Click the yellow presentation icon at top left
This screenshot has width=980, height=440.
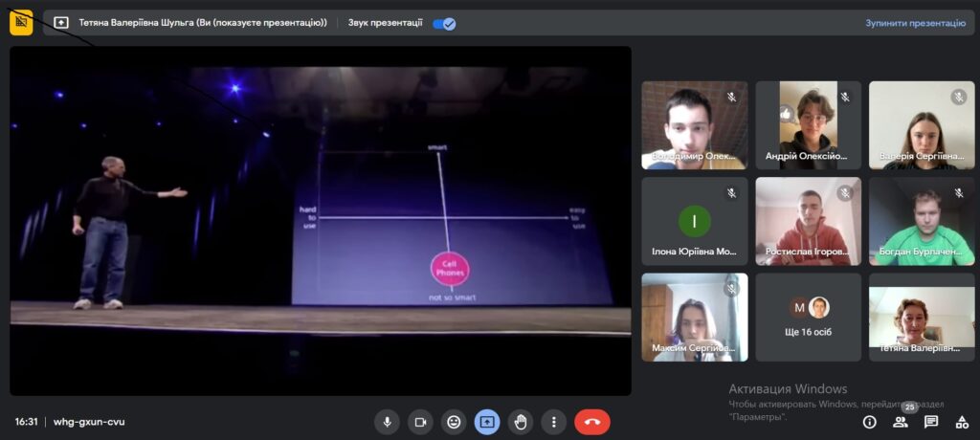(x=21, y=23)
